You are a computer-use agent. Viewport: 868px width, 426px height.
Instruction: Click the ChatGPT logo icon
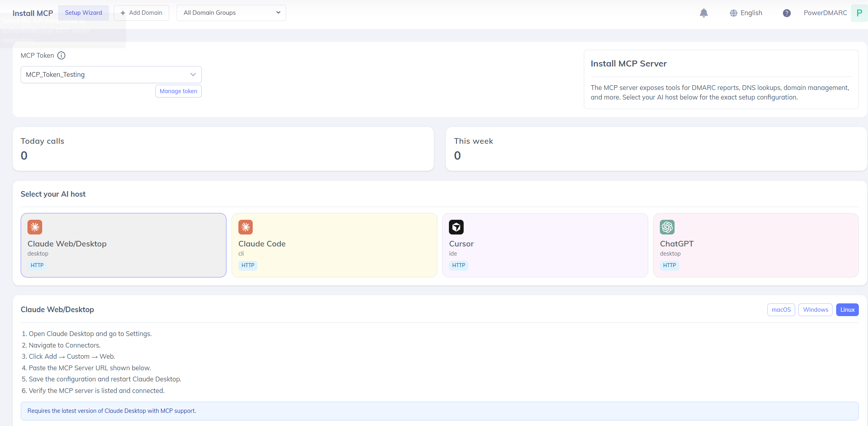[667, 227]
